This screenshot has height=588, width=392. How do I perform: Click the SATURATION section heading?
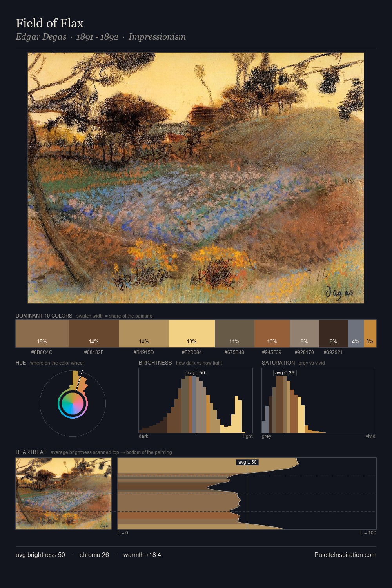pyautogui.click(x=278, y=363)
